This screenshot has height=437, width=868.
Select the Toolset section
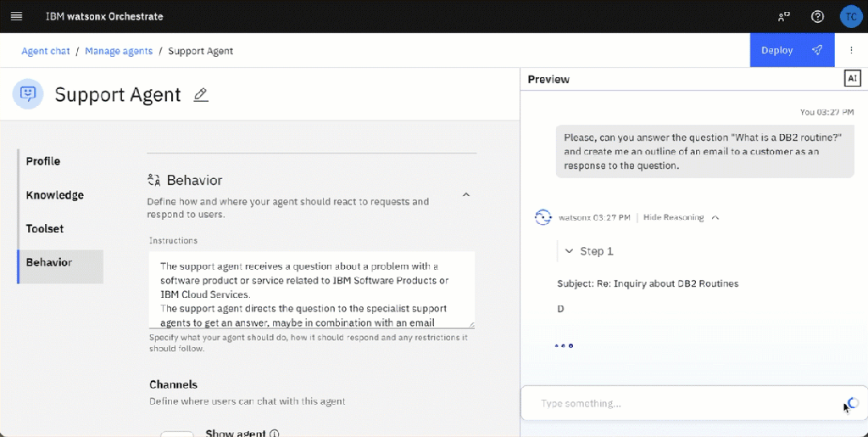point(45,229)
